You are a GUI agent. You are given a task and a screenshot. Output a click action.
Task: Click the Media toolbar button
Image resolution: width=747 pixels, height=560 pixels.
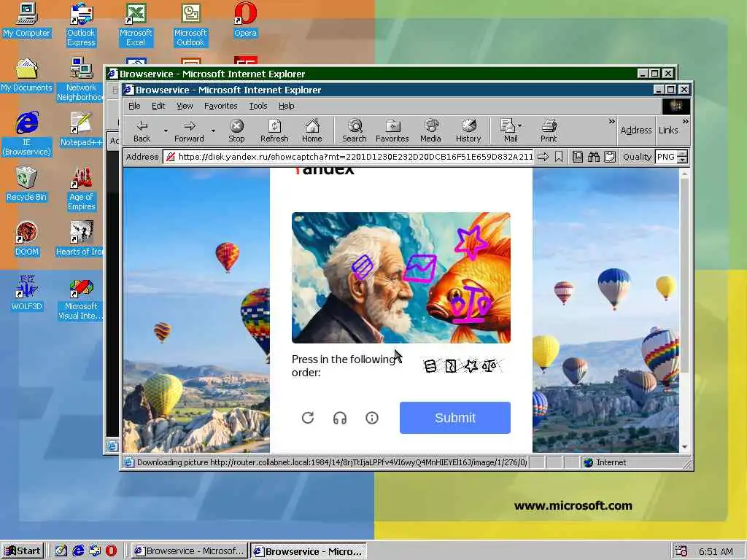pyautogui.click(x=430, y=131)
